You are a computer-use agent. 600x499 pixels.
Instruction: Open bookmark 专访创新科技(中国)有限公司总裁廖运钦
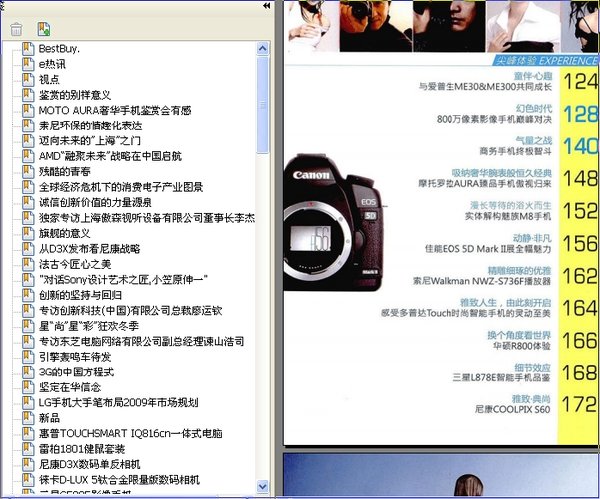click(x=130, y=310)
